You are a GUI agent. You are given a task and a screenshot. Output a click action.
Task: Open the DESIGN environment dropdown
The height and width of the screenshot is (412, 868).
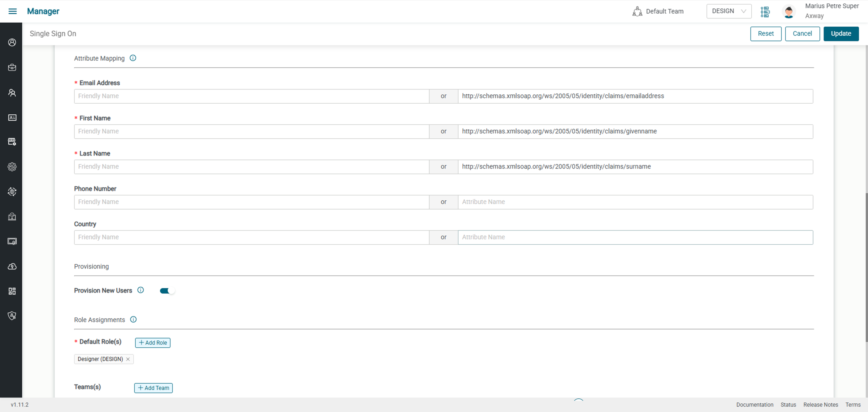point(729,11)
